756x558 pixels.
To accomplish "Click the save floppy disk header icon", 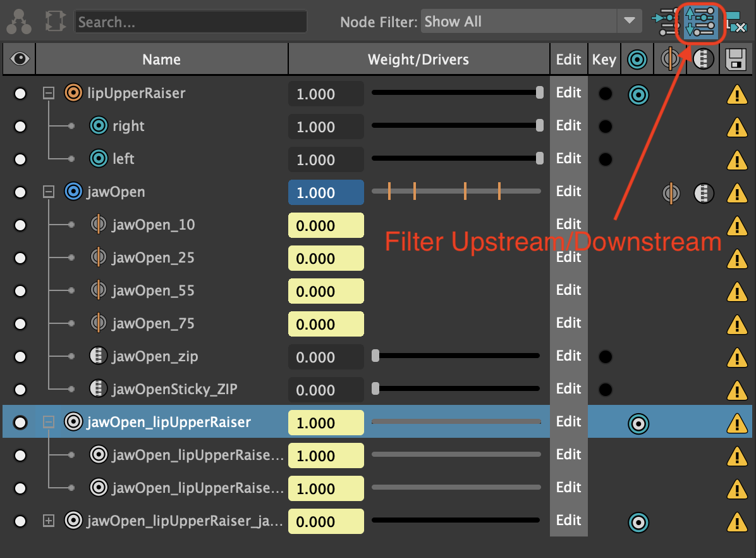I will [736, 60].
